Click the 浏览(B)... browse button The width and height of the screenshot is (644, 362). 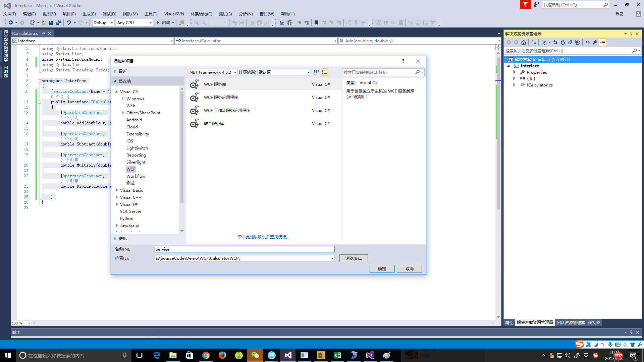pyautogui.click(x=354, y=258)
